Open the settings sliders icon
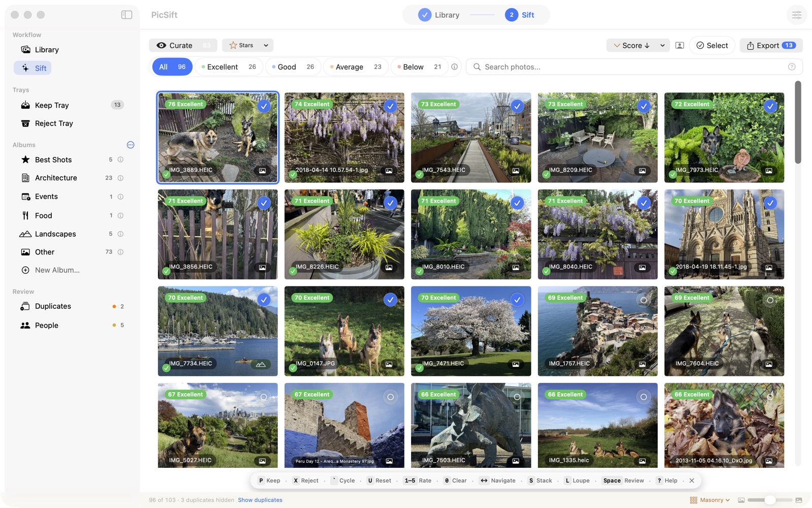The height and width of the screenshot is (508, 812). coord(797,15)
